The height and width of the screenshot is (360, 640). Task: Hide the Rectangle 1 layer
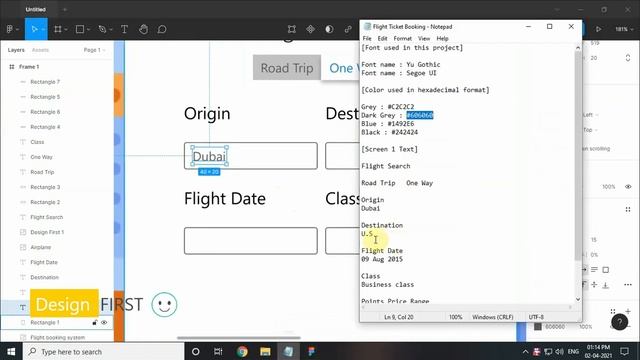point(104,322)
